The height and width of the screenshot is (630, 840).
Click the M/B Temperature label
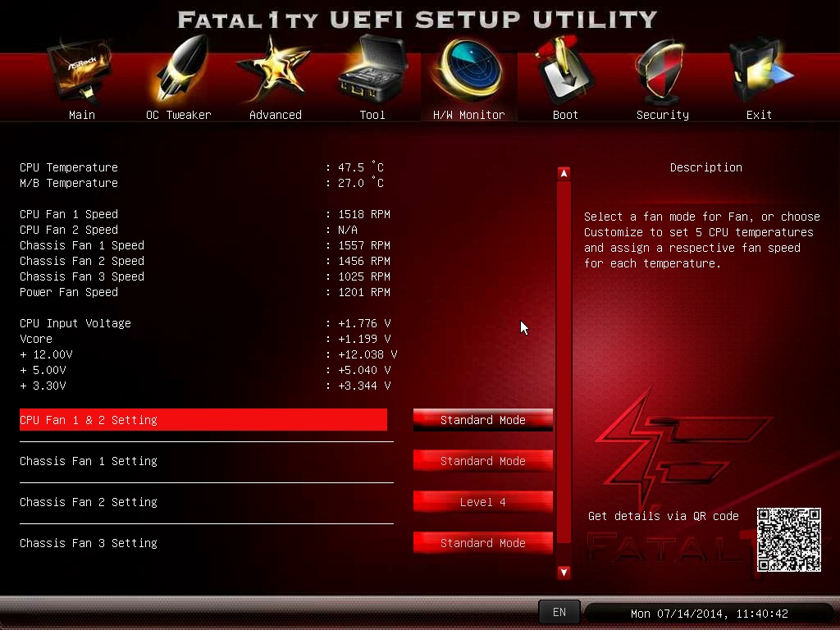(69, 183)
